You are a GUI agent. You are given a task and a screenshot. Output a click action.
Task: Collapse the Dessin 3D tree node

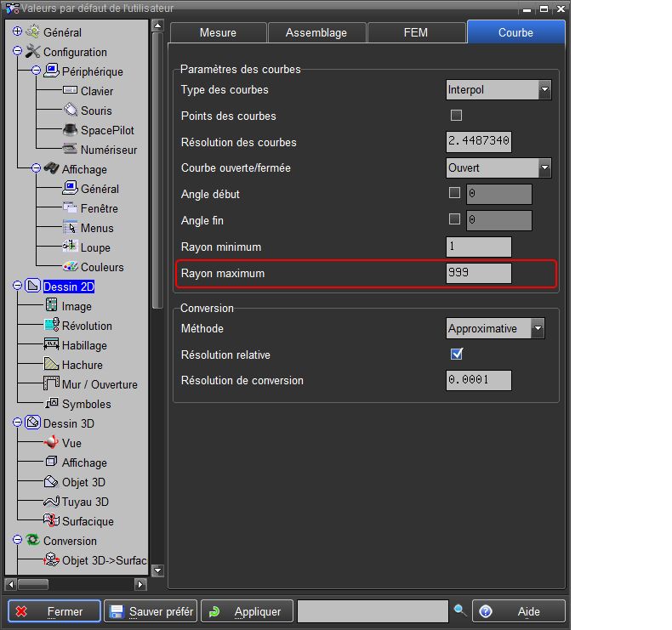pyautogui.click(x=18, y=423)
